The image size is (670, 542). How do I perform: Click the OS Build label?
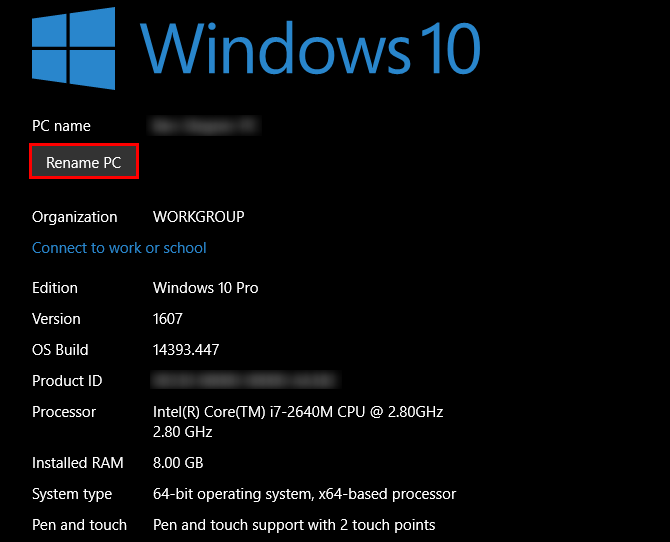(x=60, y=350)
